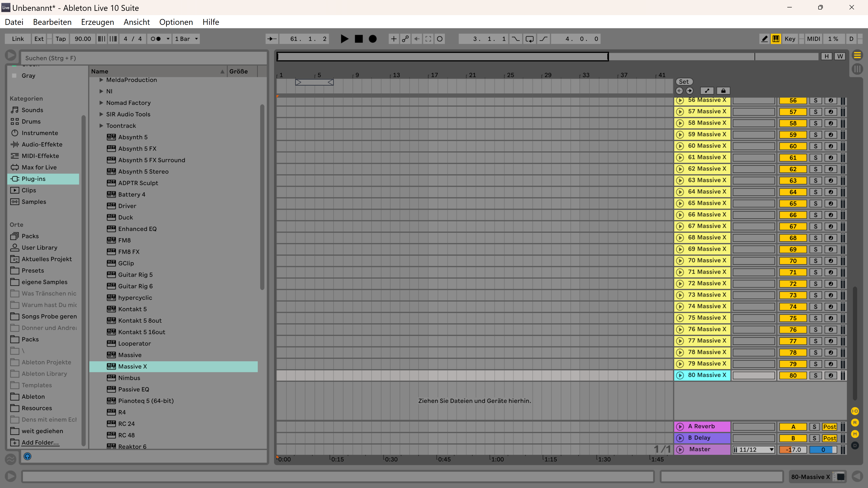The width and height of the screenshot is (868, 488).
Task: Toggle the Loop switch icon
Action: click(529, 39)
